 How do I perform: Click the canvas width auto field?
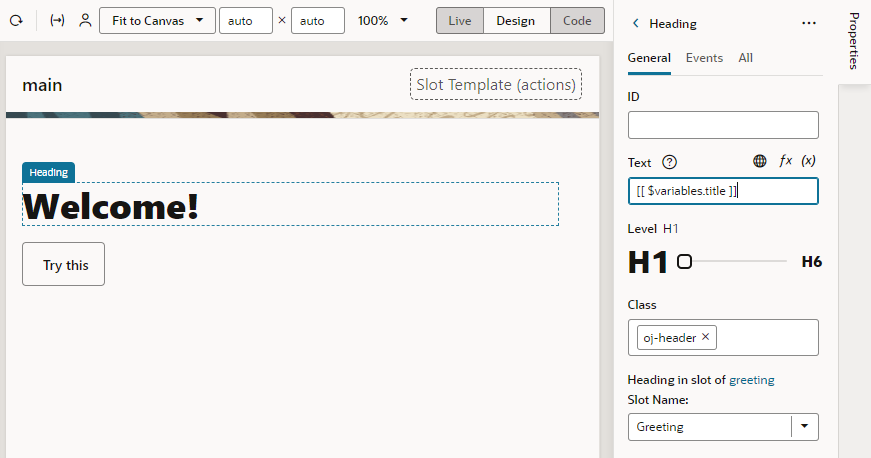click(246, 21)
